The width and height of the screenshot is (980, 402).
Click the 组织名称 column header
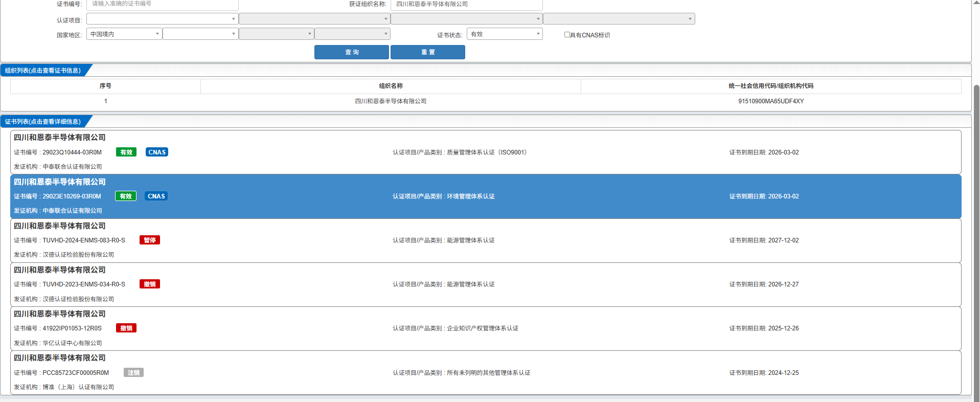tap(391, 86)
